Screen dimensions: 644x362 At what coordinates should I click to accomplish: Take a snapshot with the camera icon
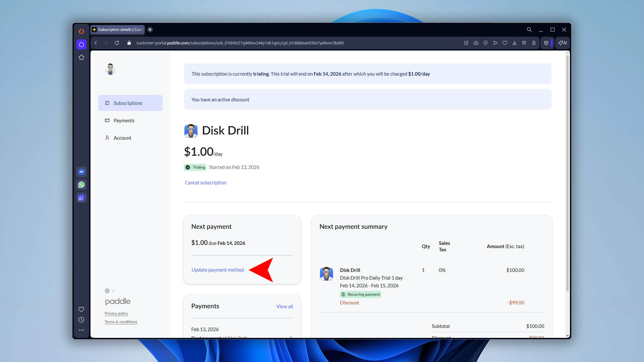(476, 43)
